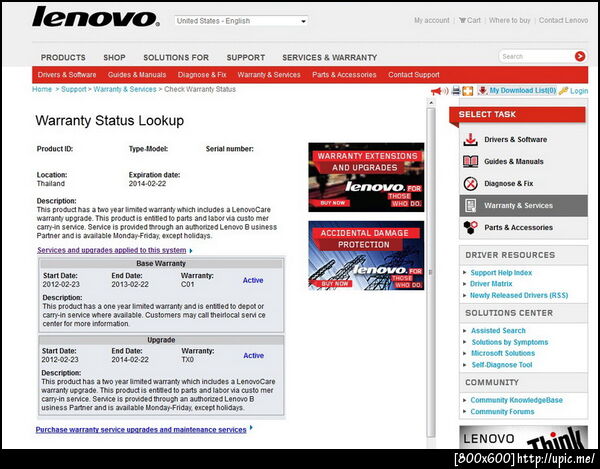Image resolution: width=600 pixels, height=469 pixels.
Task: Open Driver Matrix link
Action: (491, 284)
